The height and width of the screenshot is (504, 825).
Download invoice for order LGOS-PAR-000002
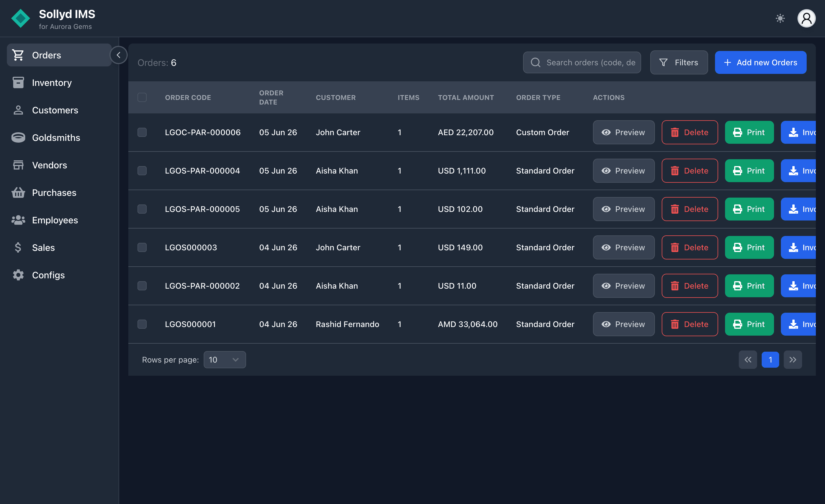tap(798, 286)
